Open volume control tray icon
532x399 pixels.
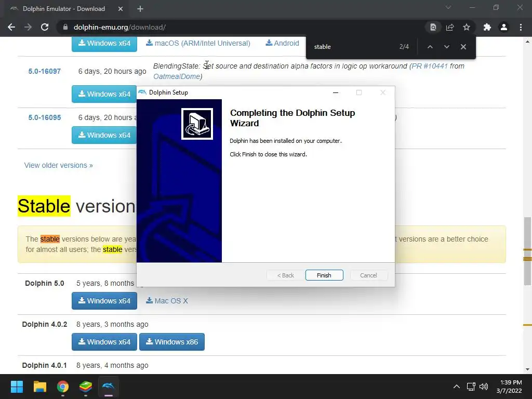[x=484, y=387]
